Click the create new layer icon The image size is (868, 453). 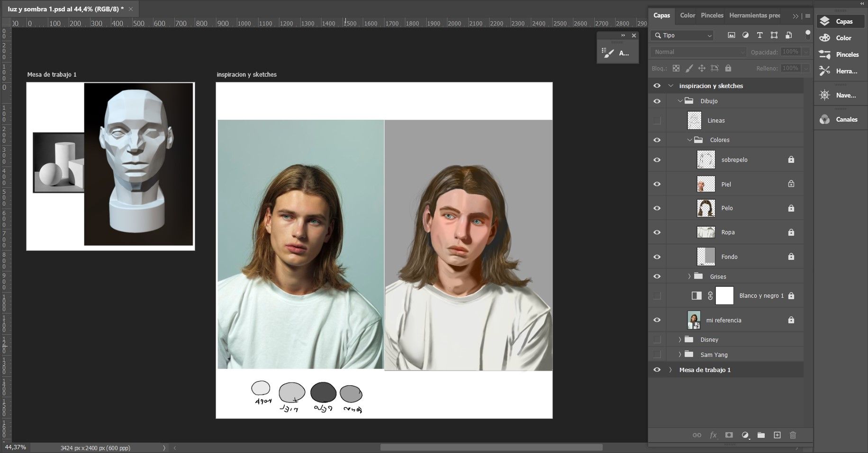[x=777, y=435]
